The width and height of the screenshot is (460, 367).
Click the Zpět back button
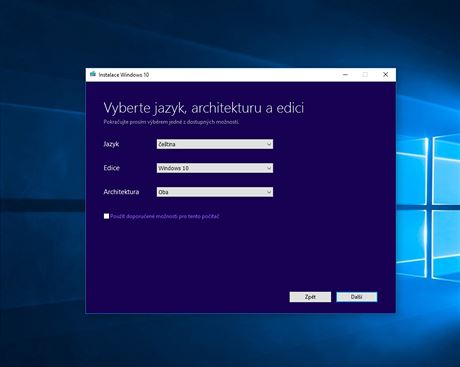coord(310,297)
